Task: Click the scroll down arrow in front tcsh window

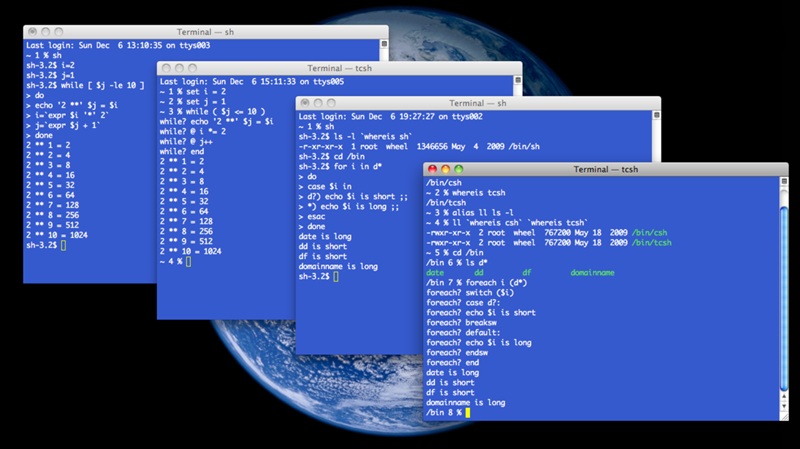Action: [x=784, y=406]
